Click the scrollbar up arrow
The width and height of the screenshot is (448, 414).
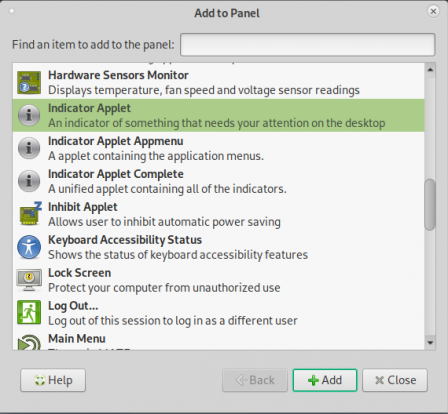tap(430, 70)
